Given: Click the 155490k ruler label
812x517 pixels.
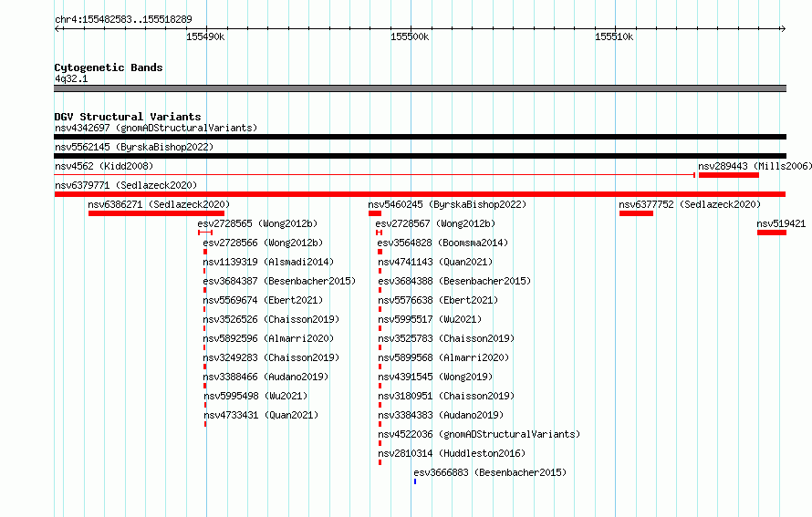Looking at the screenshot, I should tap(205, 36).
